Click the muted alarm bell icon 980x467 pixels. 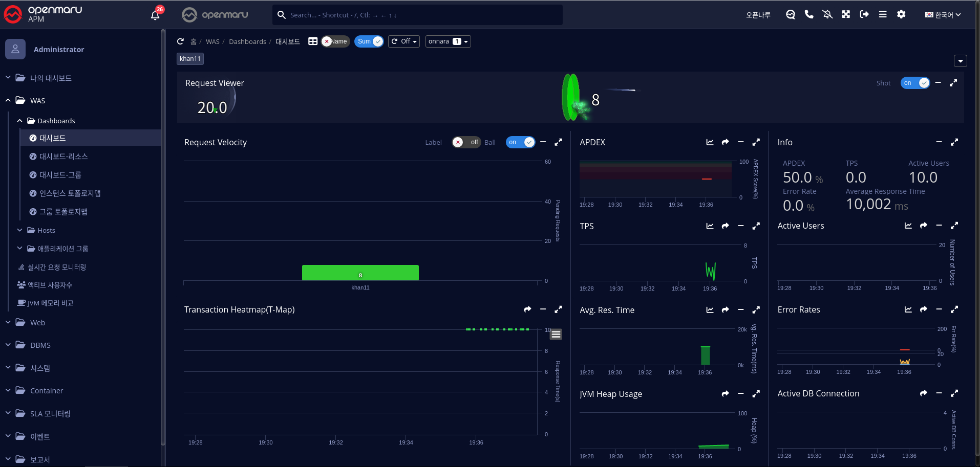tap(827, 14)
